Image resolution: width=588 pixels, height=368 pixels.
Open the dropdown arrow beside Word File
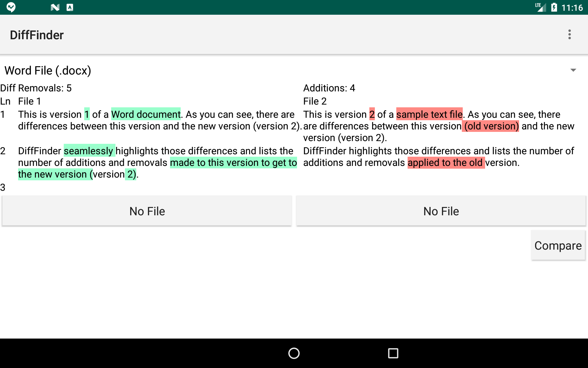point(573,70)
